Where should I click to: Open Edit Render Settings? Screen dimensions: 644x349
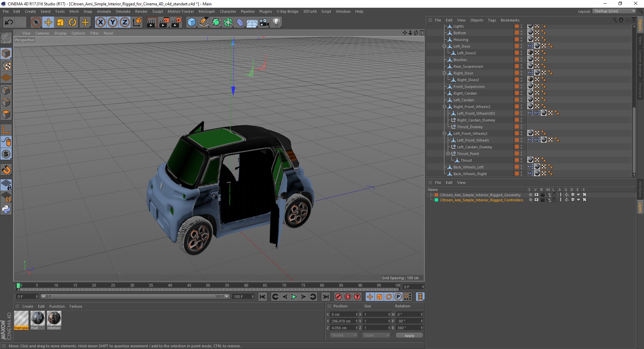pos(176,22)
